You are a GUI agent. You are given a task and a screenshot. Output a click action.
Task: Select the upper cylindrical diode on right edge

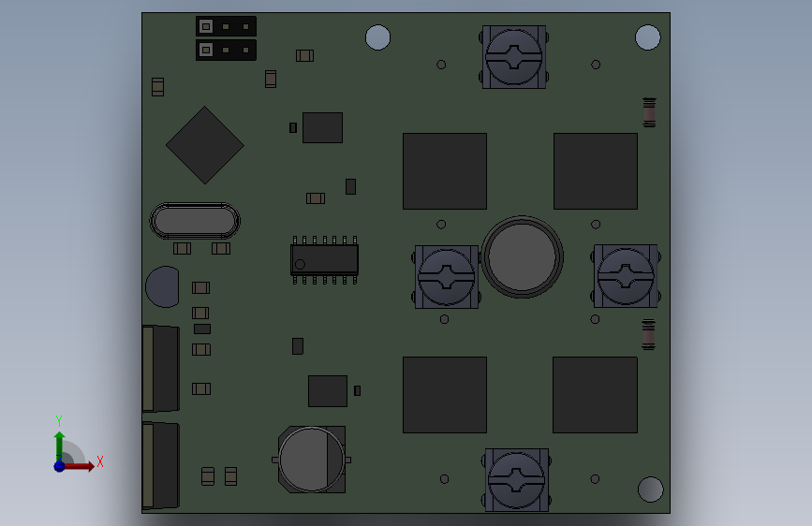pos(649,111)
